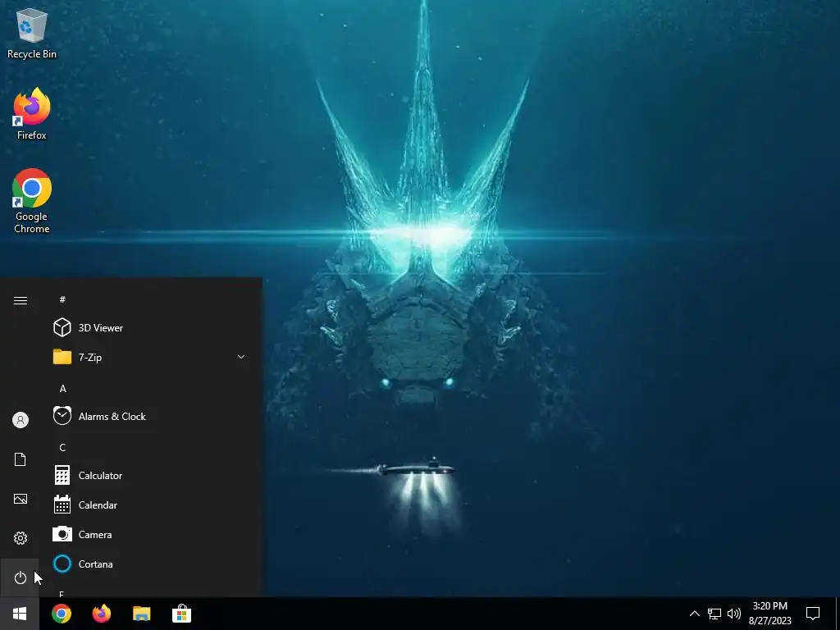The height and width of the screenshot is (630, 840).
Task: Click the C letter group header
Action: pyautogui.click(x=62, y=447)
